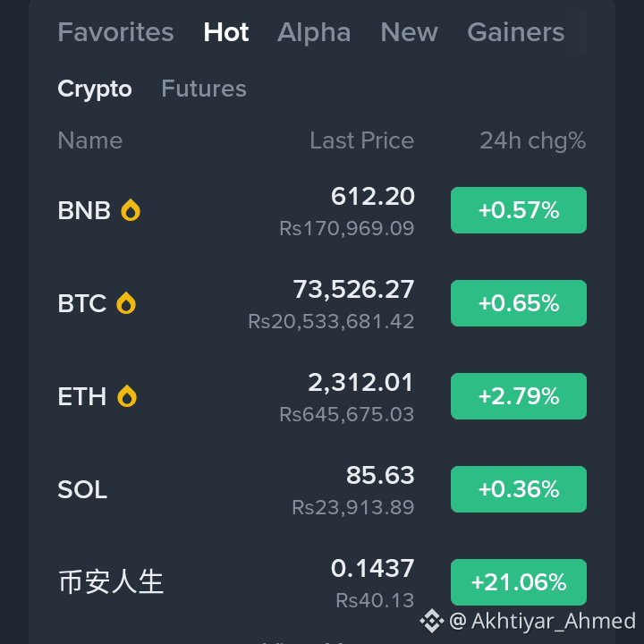This screenshot has width=644, height=644.
Task: Click the ETH +2.79% change badge
Action: tap(518, 396)
